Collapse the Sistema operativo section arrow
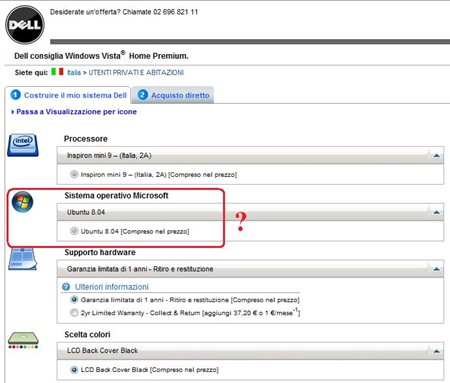450x383 pixels. pos(436,212)
